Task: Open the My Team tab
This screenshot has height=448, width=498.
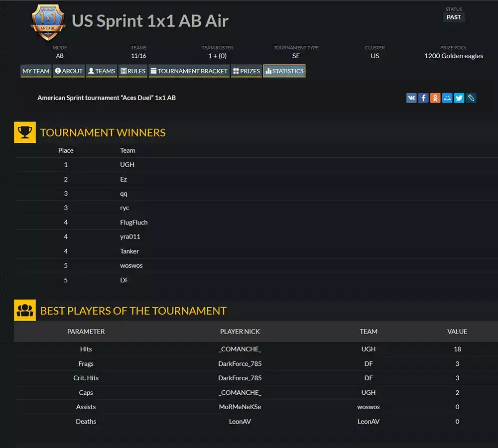Action: (36, 71)
